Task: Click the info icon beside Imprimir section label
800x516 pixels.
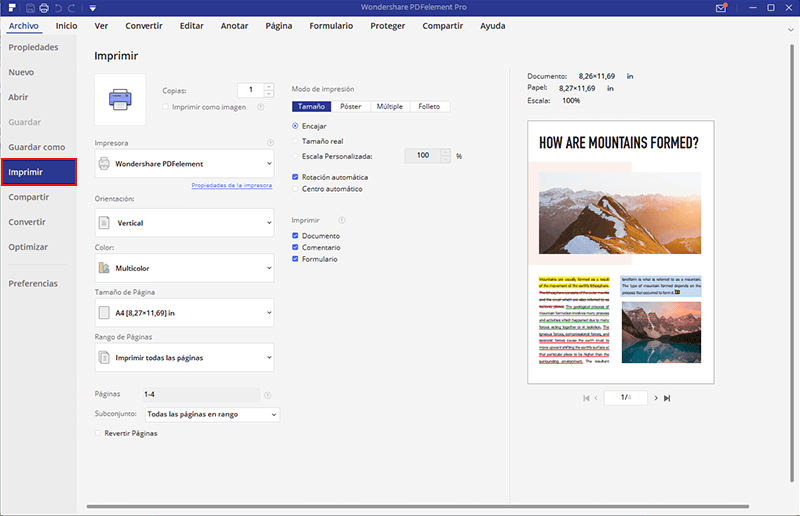Action: point(342,220)
